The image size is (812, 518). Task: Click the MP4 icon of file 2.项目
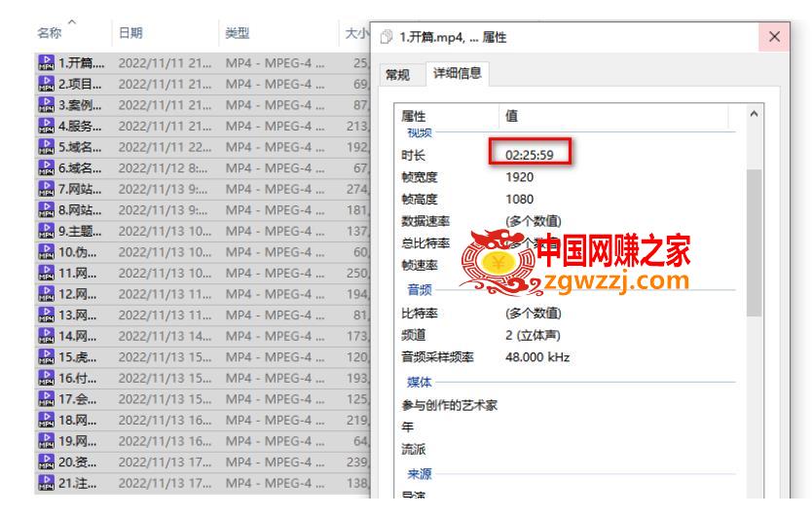point(46,84)
